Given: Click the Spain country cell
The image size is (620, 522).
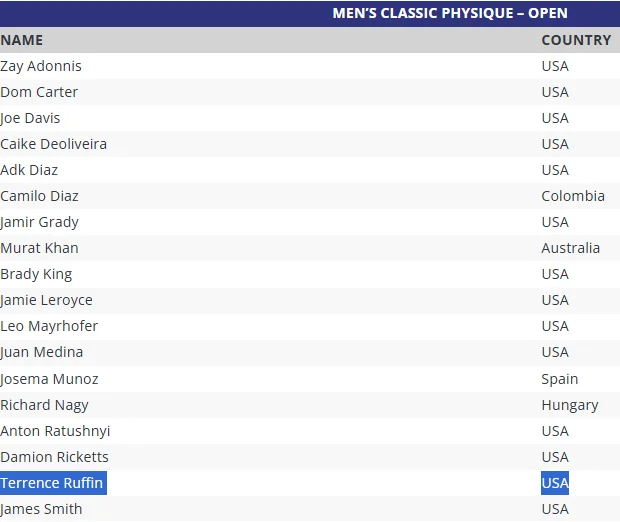Looking at the screenshot, I should point(560,379).
